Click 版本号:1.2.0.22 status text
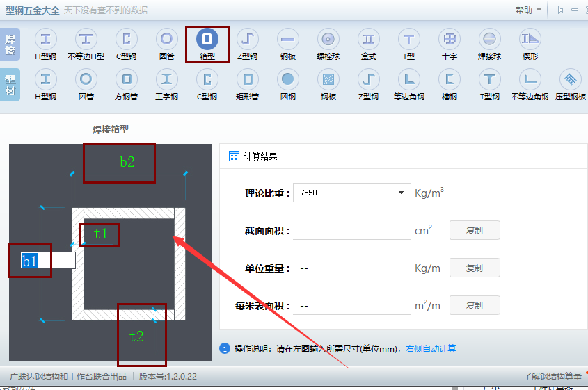The width and height of the screenshot is (588, 390). (x=168, y=377)
